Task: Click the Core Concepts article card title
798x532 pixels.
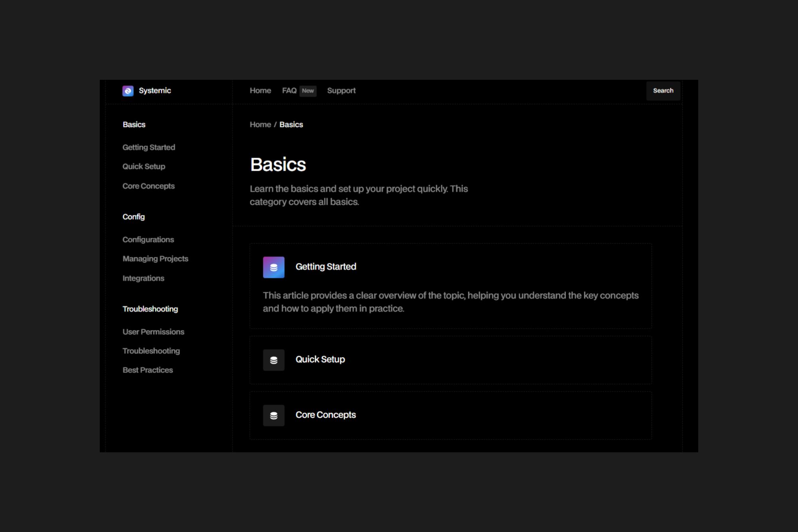Action: [326, 415]
